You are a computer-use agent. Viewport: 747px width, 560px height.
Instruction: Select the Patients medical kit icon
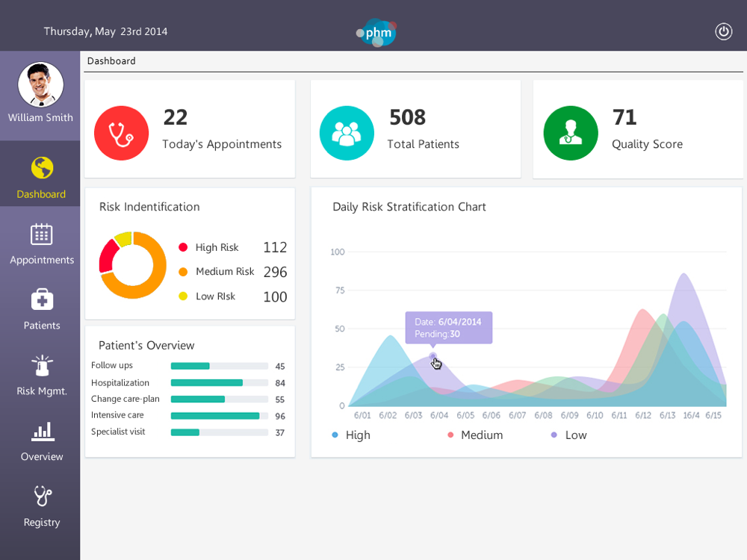coord(42,299)
